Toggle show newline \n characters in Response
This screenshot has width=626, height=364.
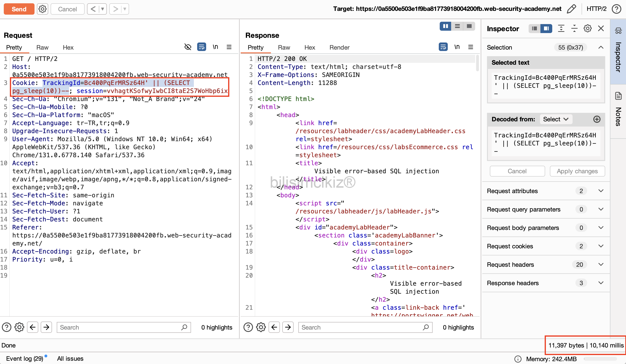click(456, 47)
